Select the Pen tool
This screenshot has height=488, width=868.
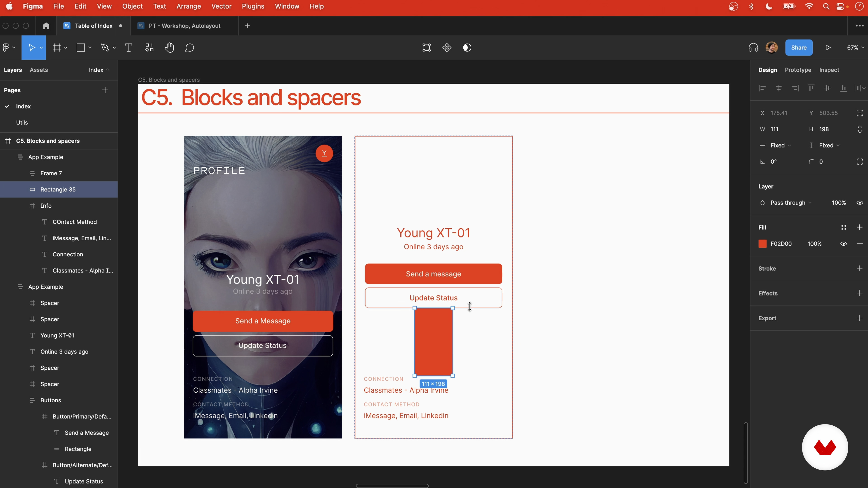click(x=105, y=47)
